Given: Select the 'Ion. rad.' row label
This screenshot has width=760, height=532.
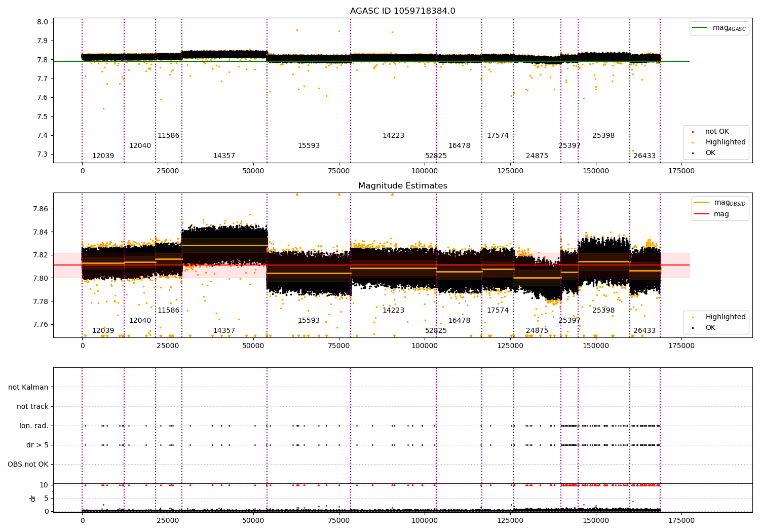Looking at the screenshot, I should coord(34,426).
